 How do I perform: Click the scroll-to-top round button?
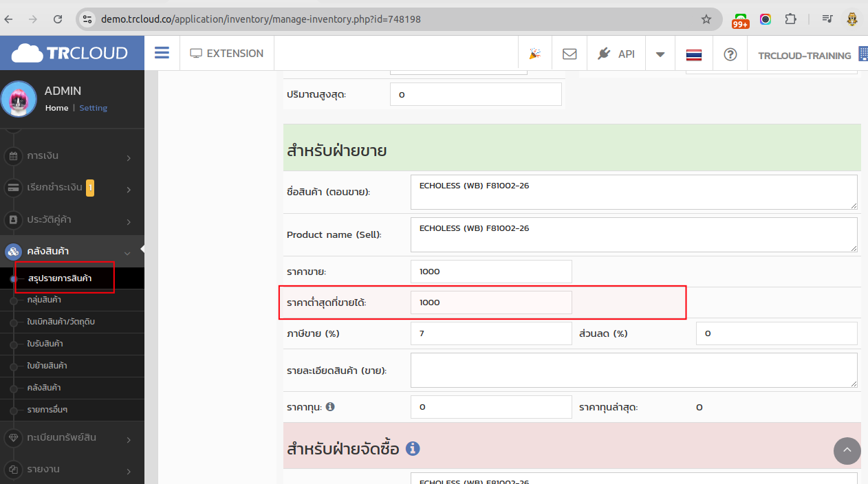847,451
